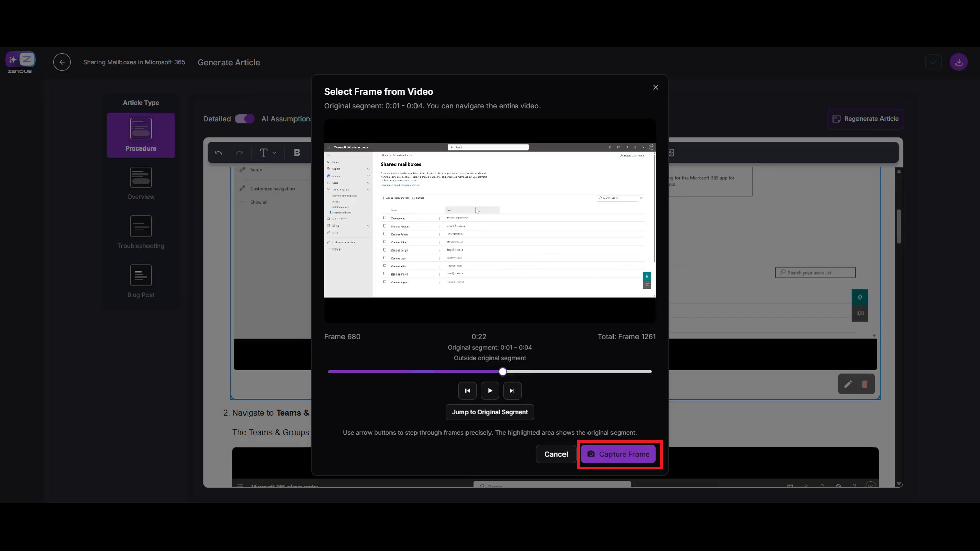Select the Troubleshooting article type
Screen dimensions: 980x551
(141, 233)
